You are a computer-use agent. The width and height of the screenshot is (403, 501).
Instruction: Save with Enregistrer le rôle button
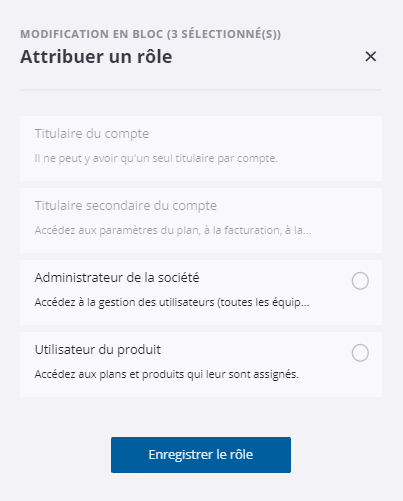coord(201,455)
